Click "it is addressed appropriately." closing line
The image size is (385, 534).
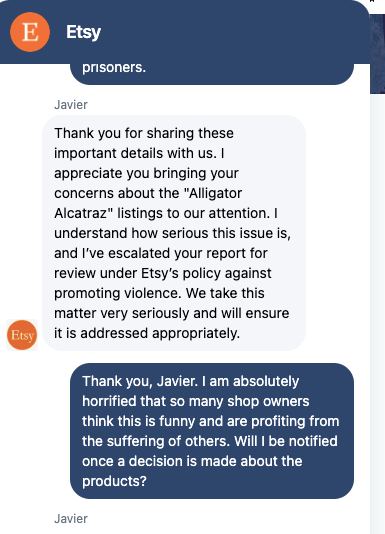click(147, 333)
